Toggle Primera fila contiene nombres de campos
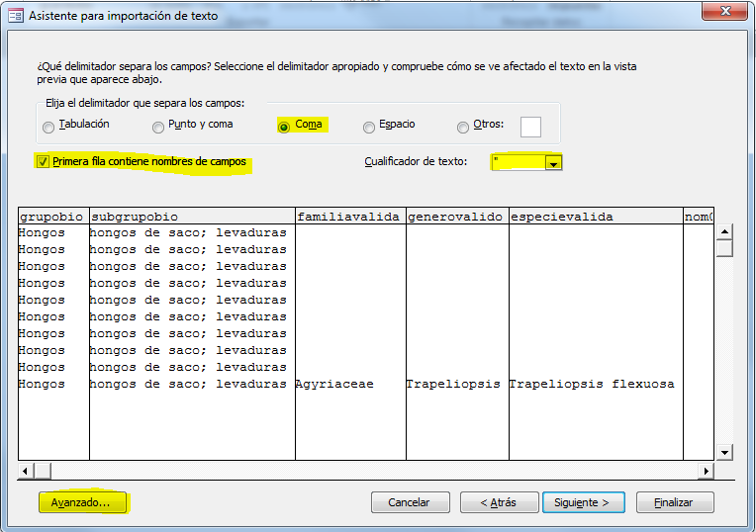 43,161
